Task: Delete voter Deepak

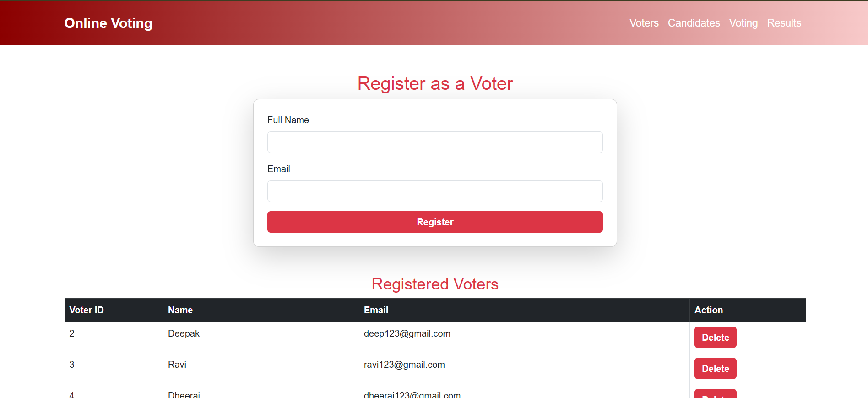Action: click(715, 337)
